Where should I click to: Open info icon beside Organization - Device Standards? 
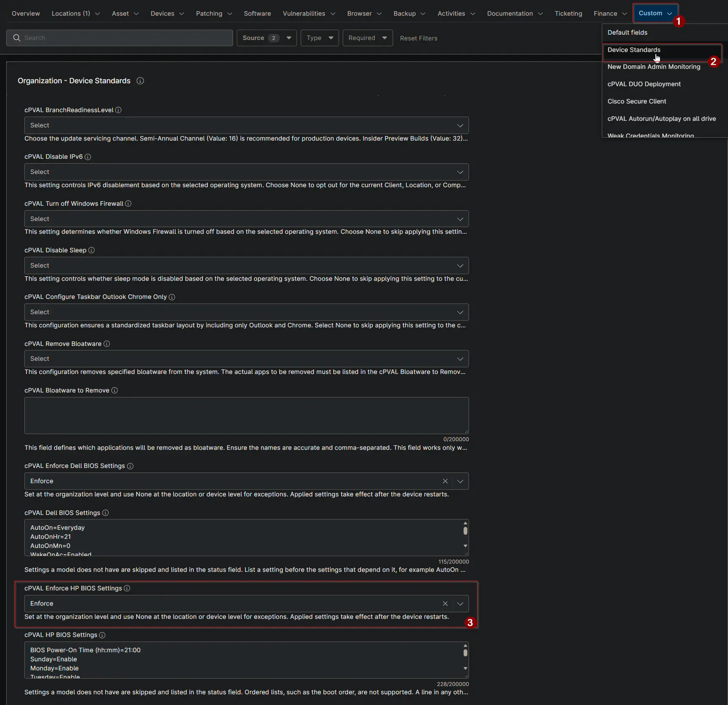140,81
